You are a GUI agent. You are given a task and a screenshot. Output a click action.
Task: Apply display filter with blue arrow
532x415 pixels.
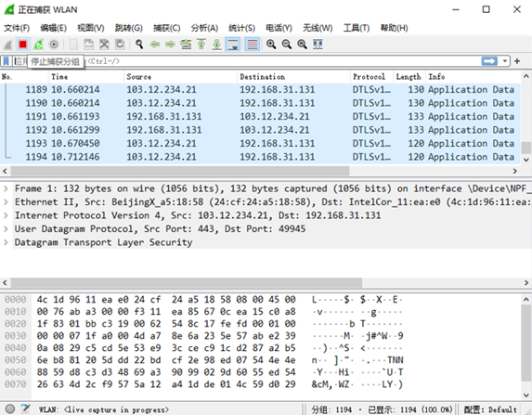pyautogui.click(x=489, y=61)
